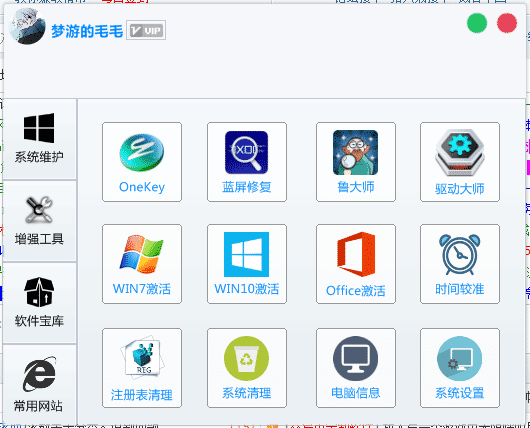Switch to 系统维护 tab
This screenshot has width=530, height=428.
[x=40, y=139]
